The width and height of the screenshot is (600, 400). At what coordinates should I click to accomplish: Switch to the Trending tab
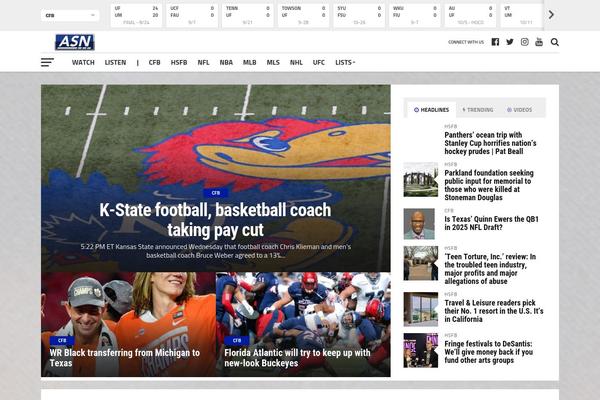[x=478, y=110]
